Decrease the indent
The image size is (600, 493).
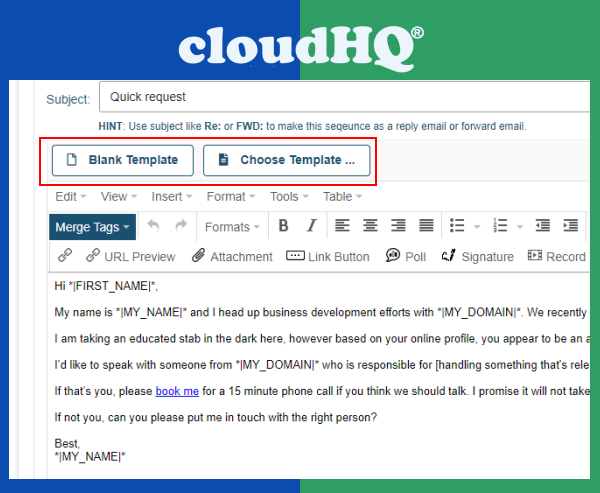[x=543, y=225]
